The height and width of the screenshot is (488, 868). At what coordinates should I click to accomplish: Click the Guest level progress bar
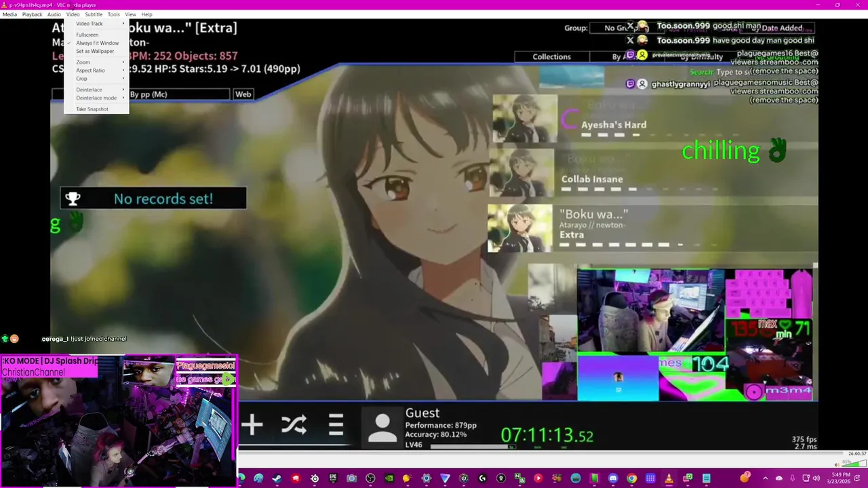pos(473,446)
